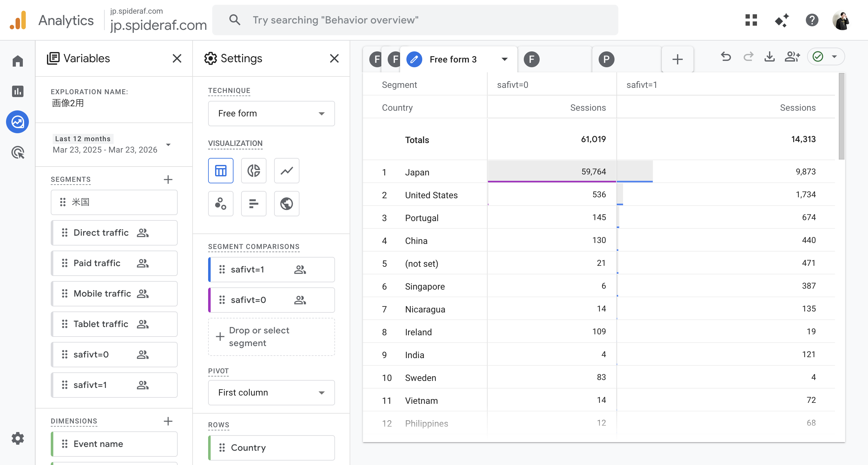The width and height of the screenshot is (868, 465).
Task: Click the Behavior overview search field
Action: click(414, 20)
